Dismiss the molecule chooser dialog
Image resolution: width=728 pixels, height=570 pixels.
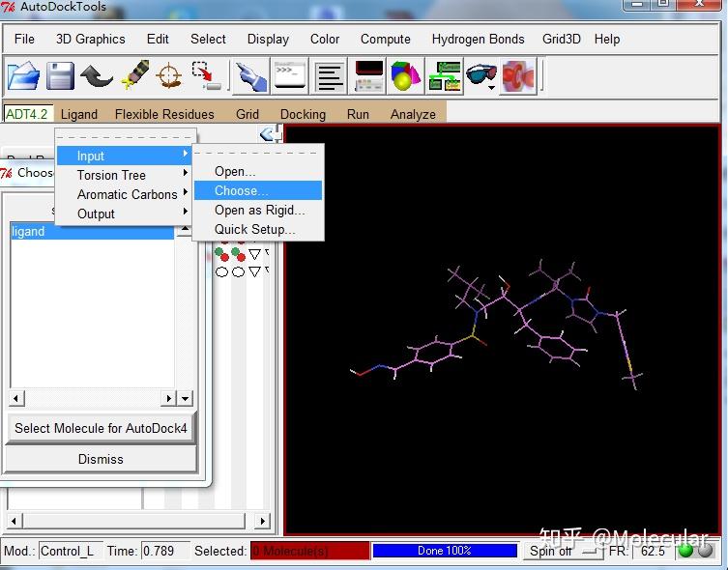click(x=101, y=459)
